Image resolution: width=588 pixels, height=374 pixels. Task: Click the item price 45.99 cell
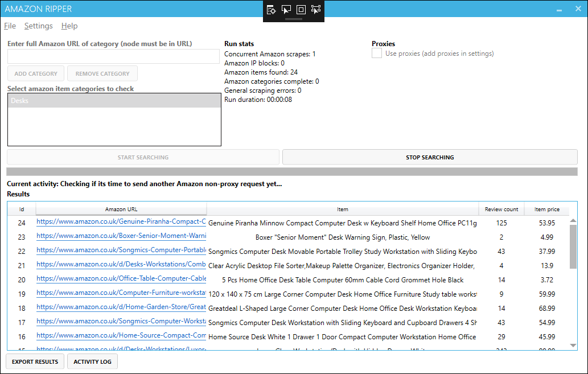click(x=547, y=337)
